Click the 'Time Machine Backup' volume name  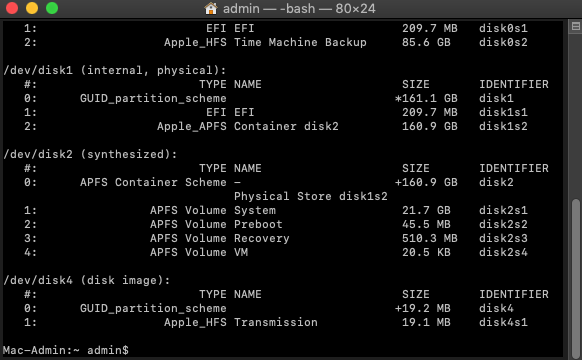300,42
